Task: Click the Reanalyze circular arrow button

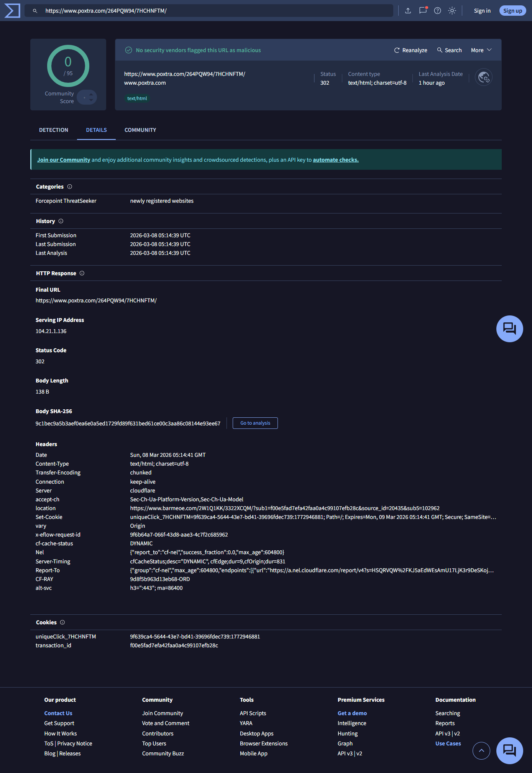Action: [x=410, y=50]
